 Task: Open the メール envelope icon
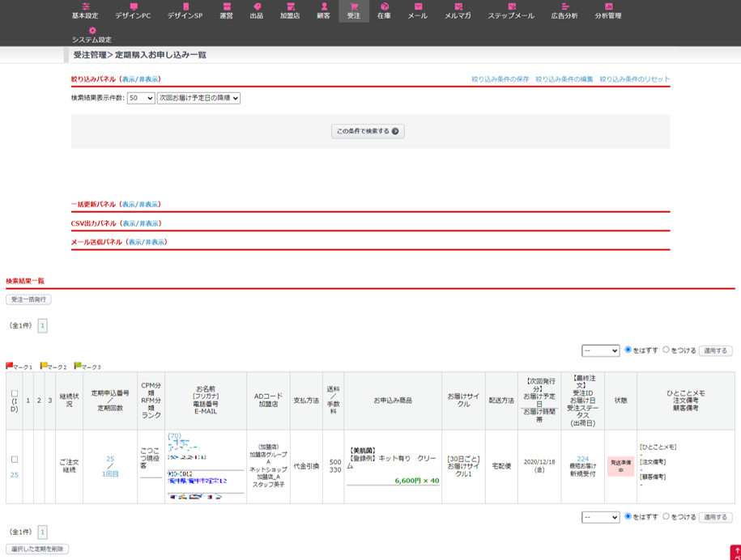point(418,6)
